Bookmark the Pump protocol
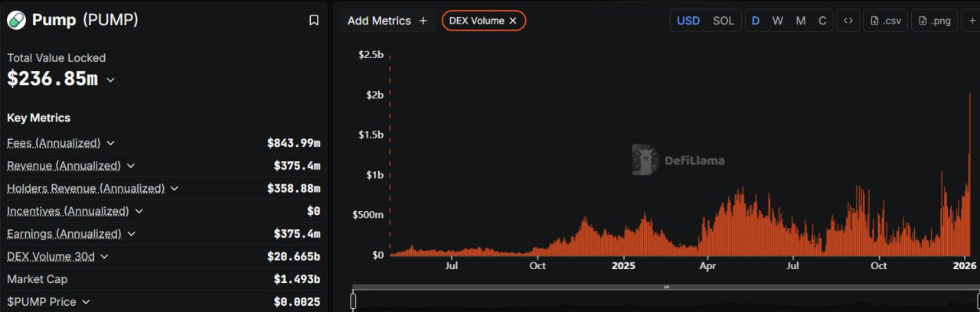The height and width of the screenshot is (312, 980). click(314, 21)
